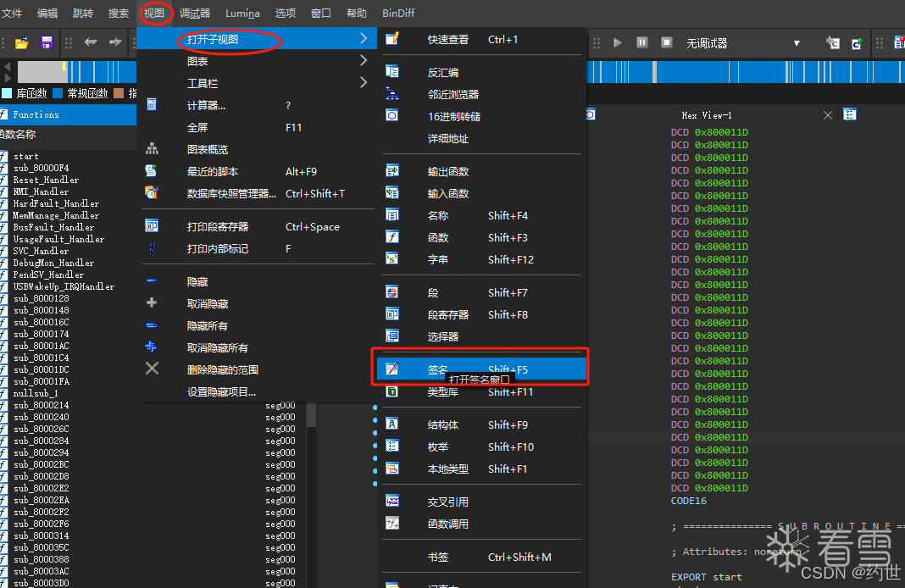Select 隐藏所有 menu entry

click(x=257, y=326)
